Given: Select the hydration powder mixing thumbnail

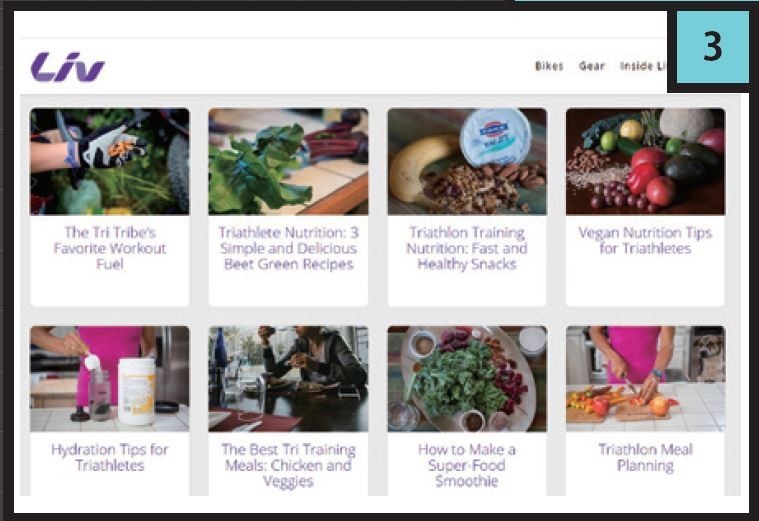Looking at the screenshot, I should (110, 379).
